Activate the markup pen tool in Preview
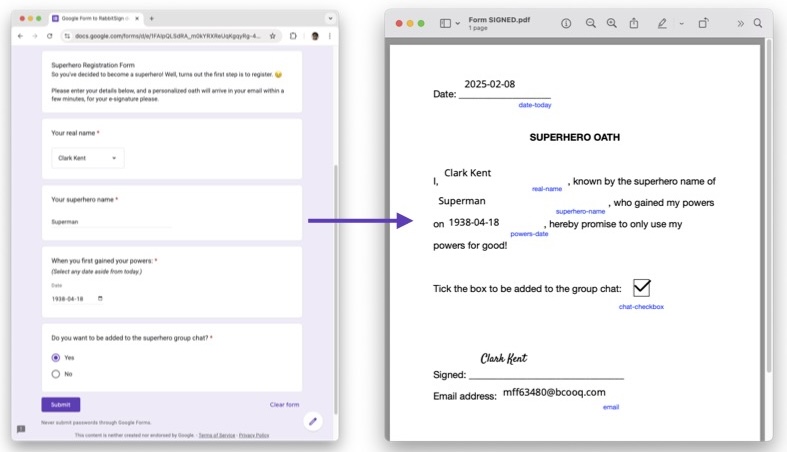This screenshot has height=452, width=787. 663,24
